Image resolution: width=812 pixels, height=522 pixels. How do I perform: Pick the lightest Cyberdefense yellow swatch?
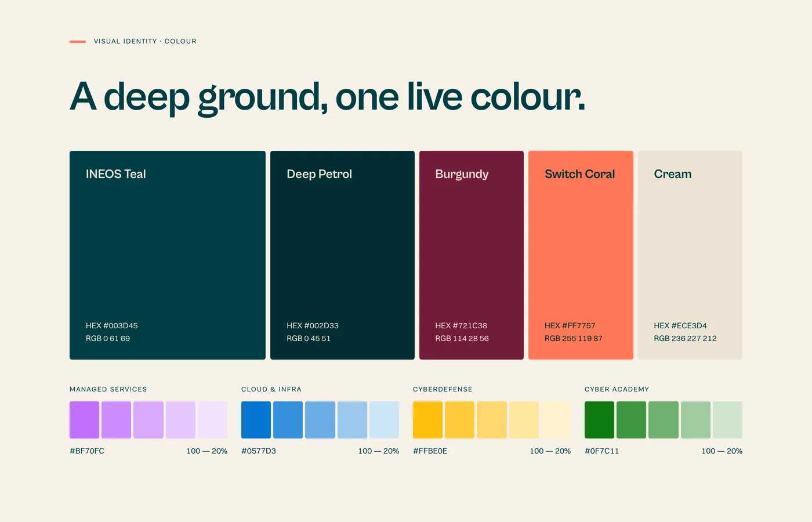[556, 420]
